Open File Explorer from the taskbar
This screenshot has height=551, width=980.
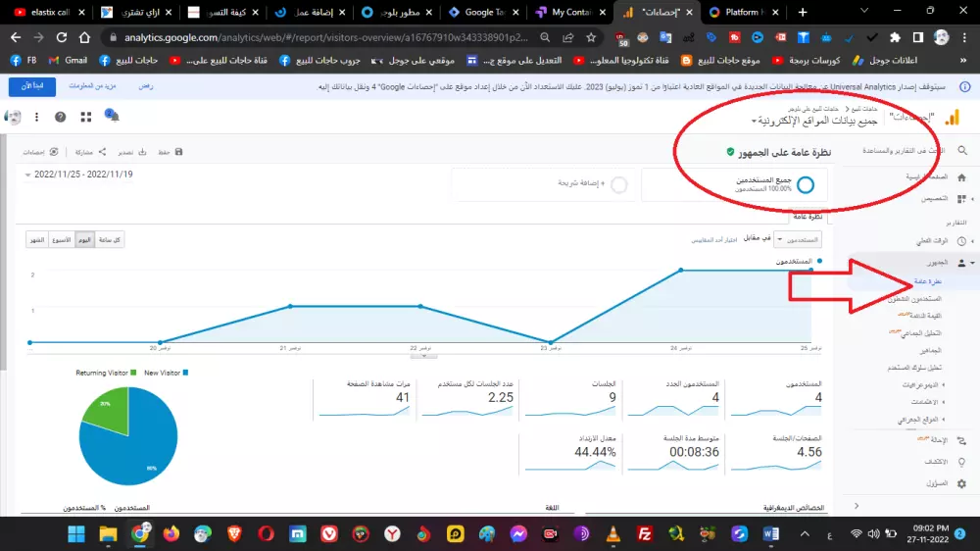pos(108,533)
